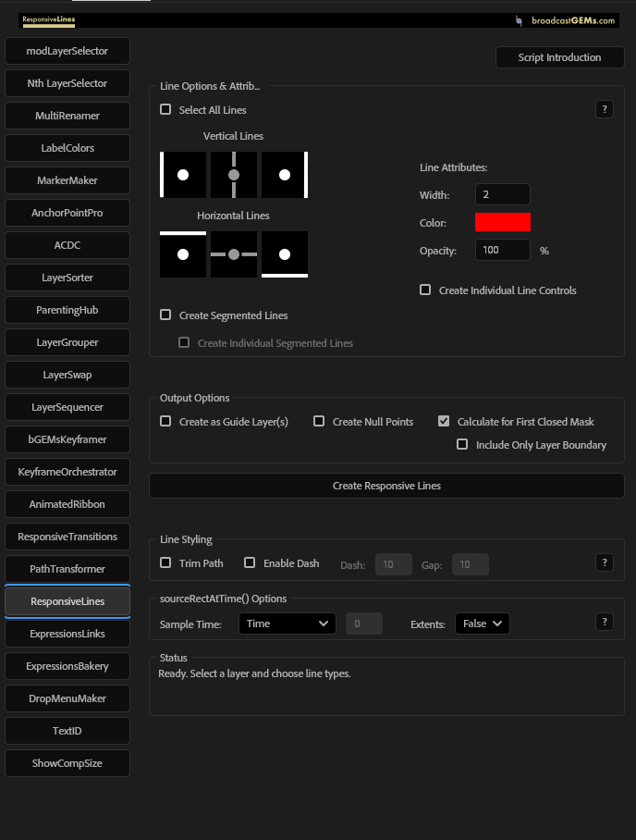Screen dimensions: 636x840
Task: Select the top-edge horizontal line icon
Action: (x=183, y=254)
